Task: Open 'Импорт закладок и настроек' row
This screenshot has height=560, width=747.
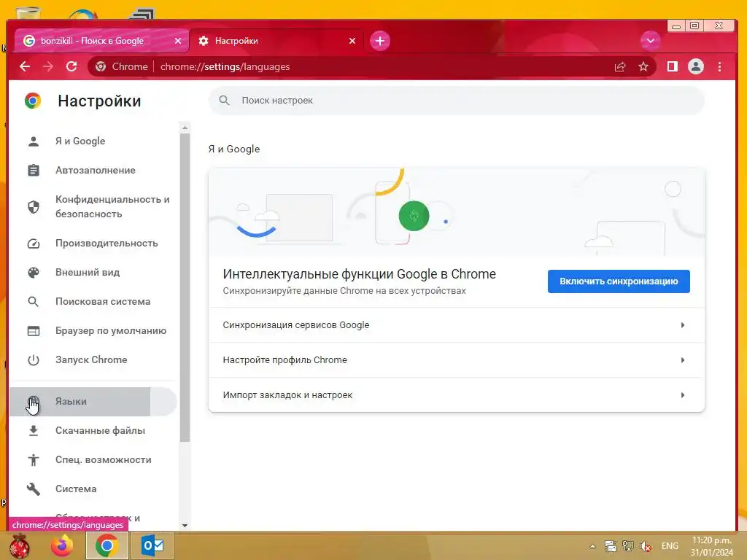Action: click(457, 394)
